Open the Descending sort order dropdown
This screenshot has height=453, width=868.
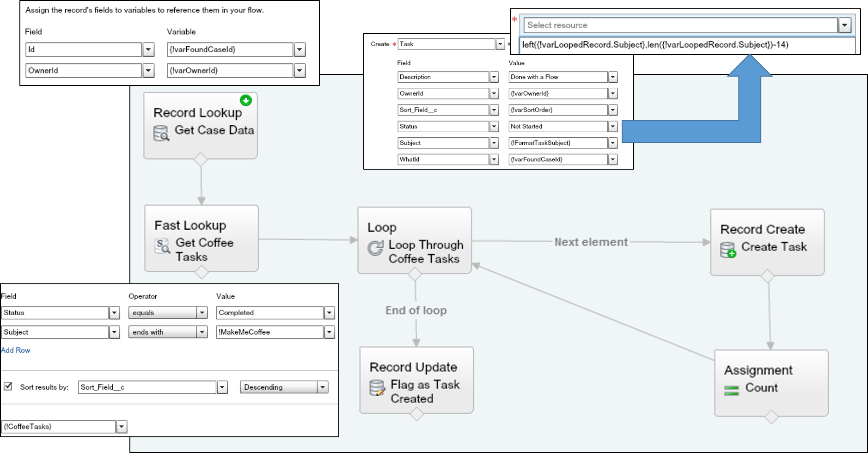tap(323, 387)
